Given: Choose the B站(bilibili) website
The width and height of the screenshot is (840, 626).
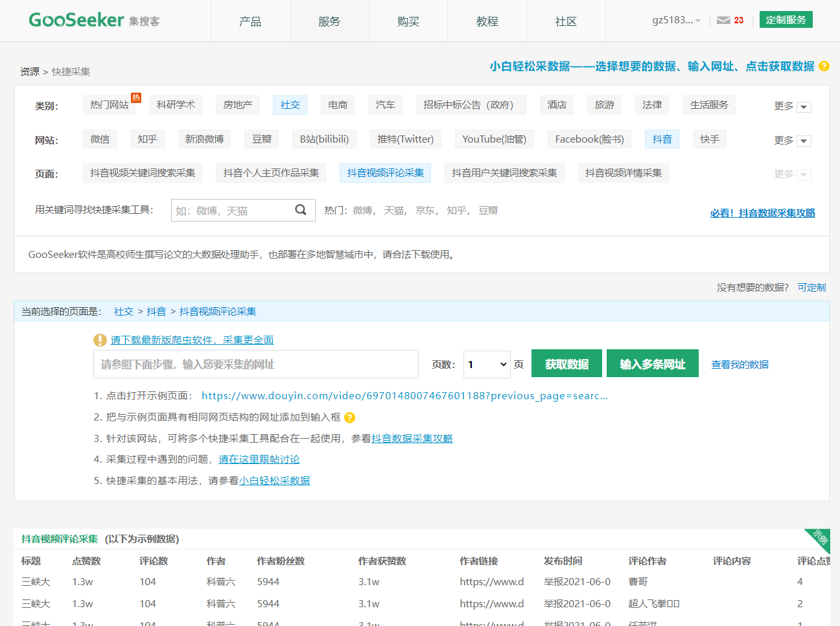Looking at the screenshot, I should click(x=324, y=139).
